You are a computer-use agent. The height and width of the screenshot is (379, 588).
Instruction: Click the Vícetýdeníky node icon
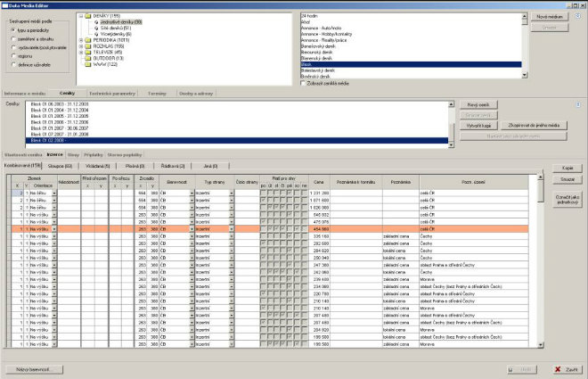click(x=96, y=34)
